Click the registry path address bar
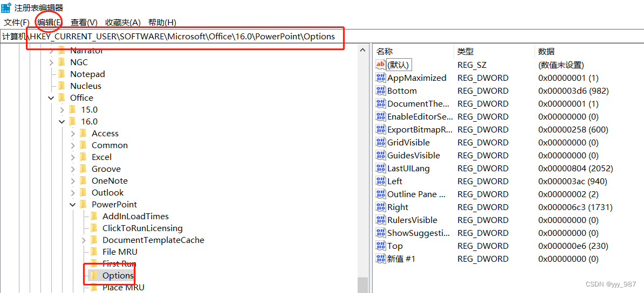 tap(322, 36)
